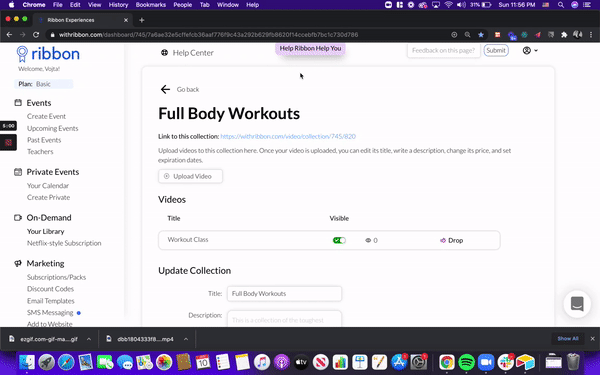Screen dimensions: 600x375
Task: Open the Trash in the Dock
Action: (x=573, y=362)
